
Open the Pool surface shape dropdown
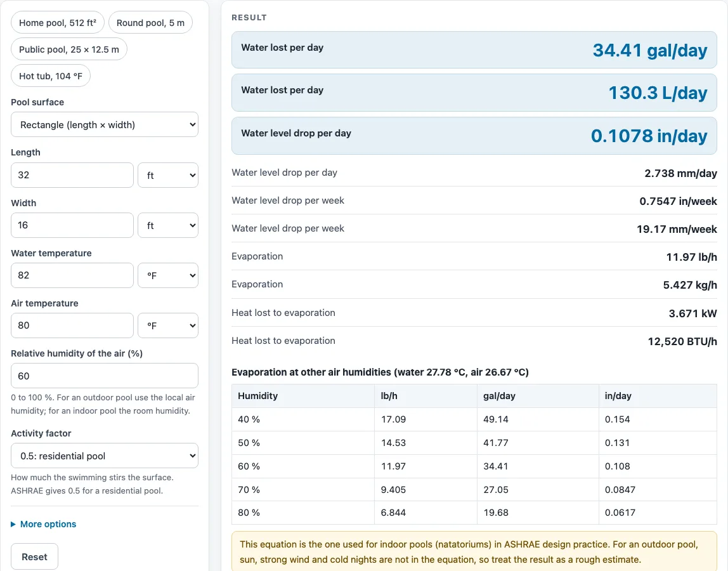[105, 124]
